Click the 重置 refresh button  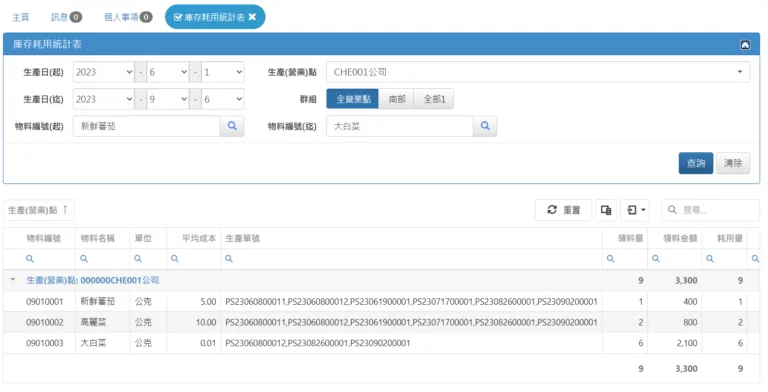[x=564, y=210]
